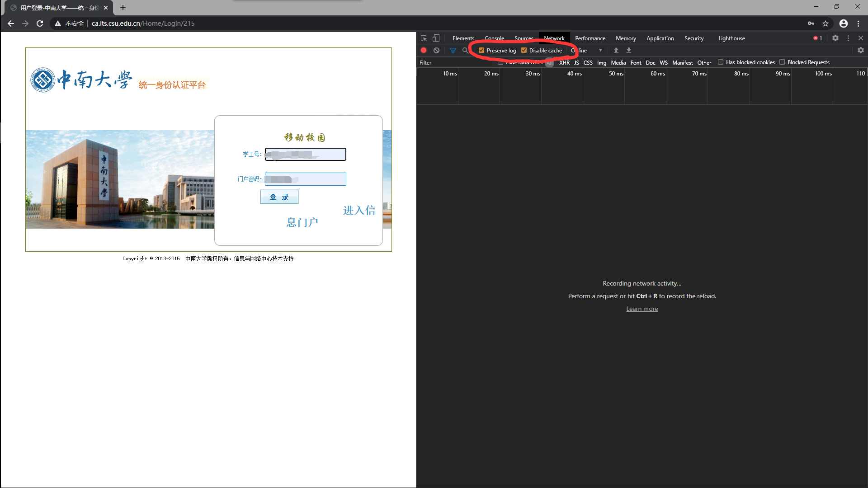
Task: Uncheck the Preserve log checkbox
Action: [x=481, y=51]
